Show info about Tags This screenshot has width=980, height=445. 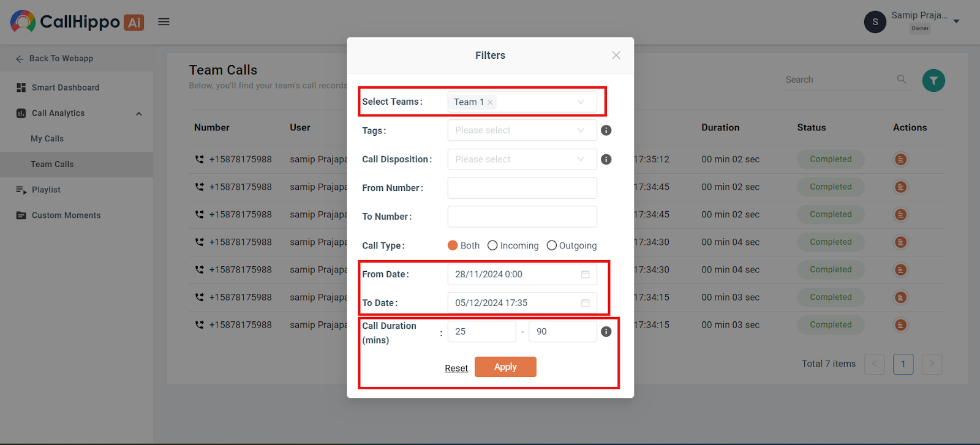[606, 130]
